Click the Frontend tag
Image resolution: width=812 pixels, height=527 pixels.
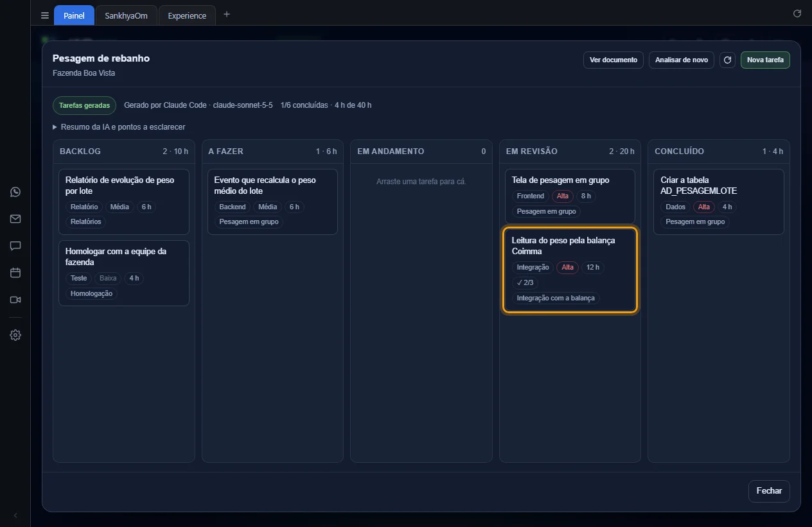[531, 196]
